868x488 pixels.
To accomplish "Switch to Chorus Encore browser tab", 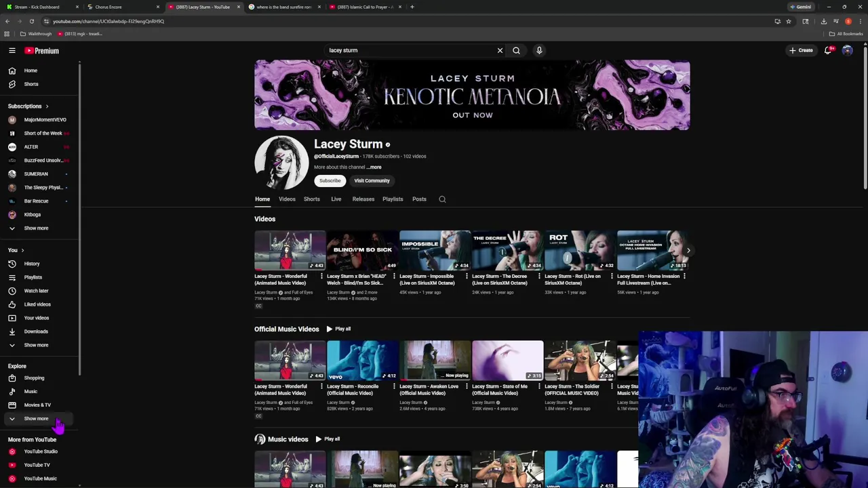I will click(x=122, y=7).
